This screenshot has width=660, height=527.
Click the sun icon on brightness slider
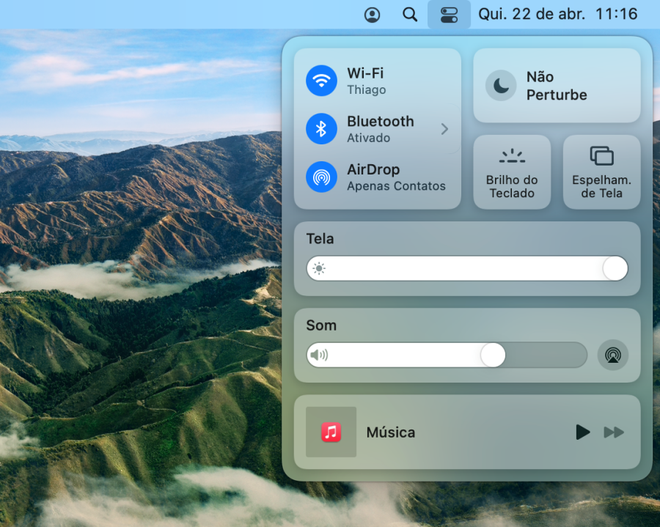click(319, 268)
